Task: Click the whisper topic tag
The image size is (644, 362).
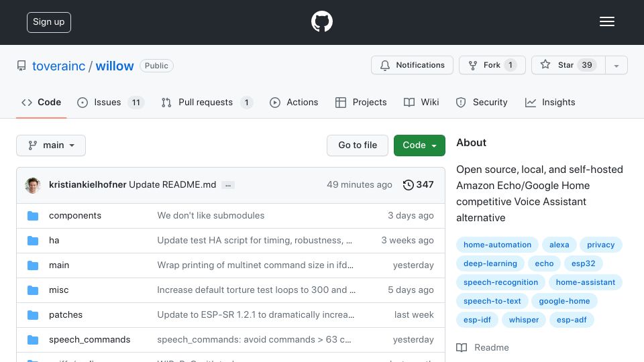Action: [523, 320]
